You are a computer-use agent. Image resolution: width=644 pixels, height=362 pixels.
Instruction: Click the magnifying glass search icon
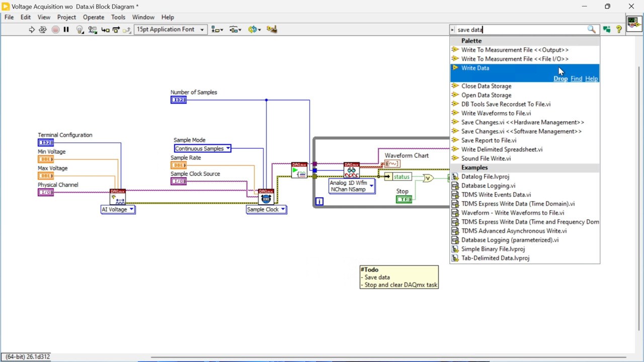point(592,30)
